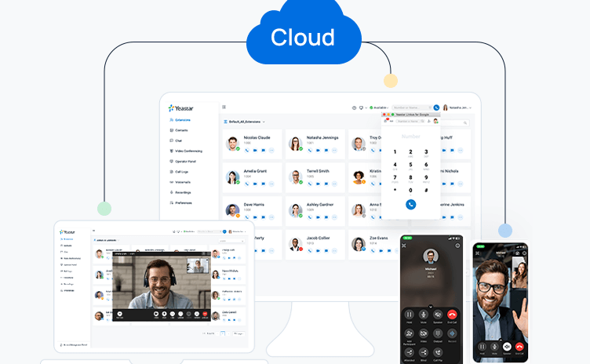This screenshot has height=364, width=590.
Task: Minimize call view on the audio call phone
Action: point(404,246)
